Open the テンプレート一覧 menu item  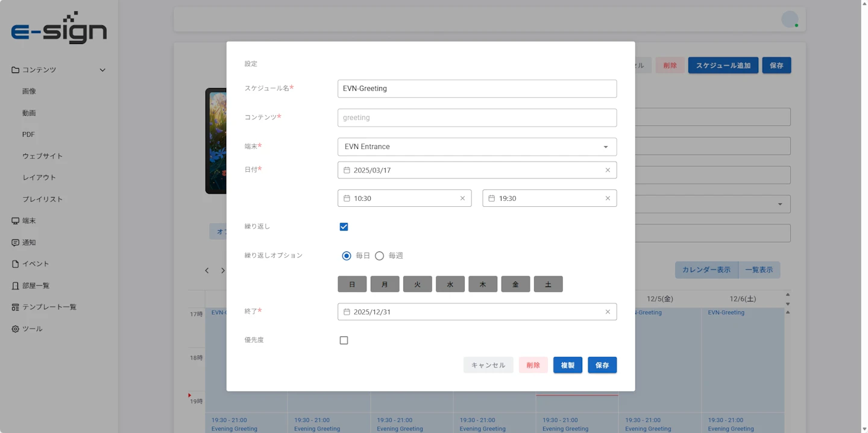coord(49,307)
